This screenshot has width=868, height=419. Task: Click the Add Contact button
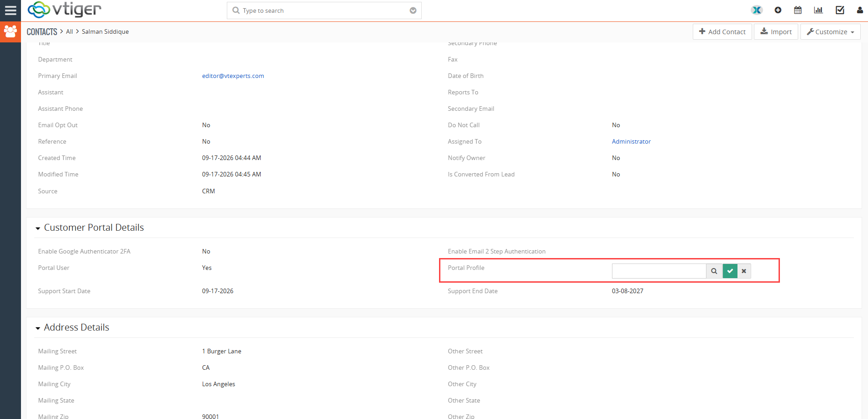[722, 32]
